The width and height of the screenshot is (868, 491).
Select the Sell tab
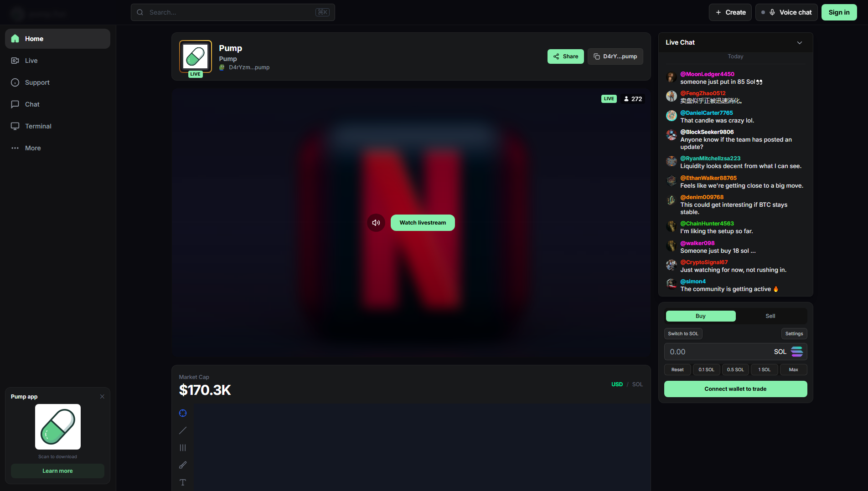(x=770, y=316)
